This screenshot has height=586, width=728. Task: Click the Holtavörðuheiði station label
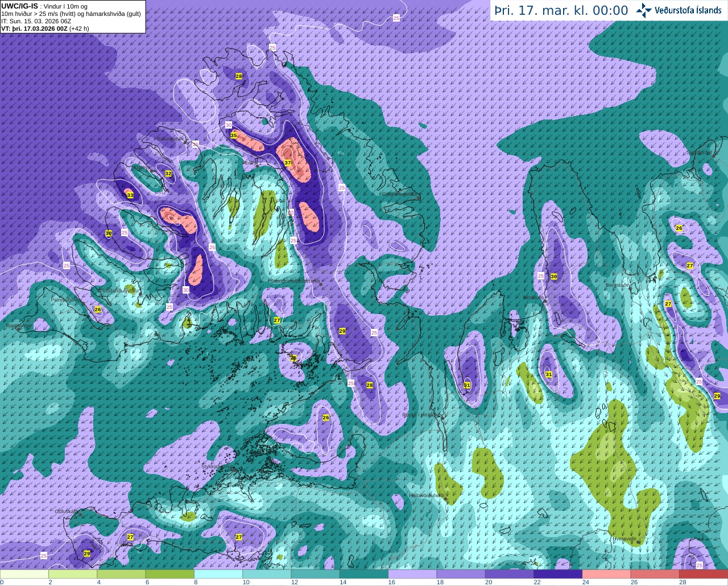[x=427, y=496]
